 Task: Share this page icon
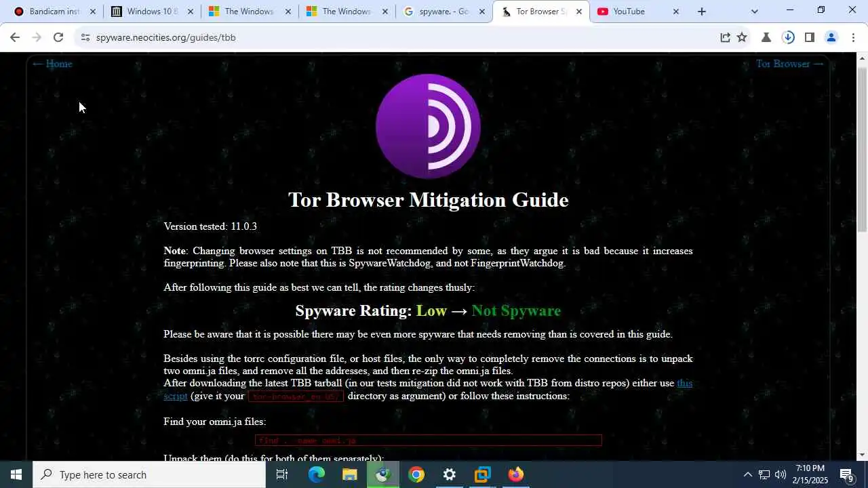(x=725, y=37)
